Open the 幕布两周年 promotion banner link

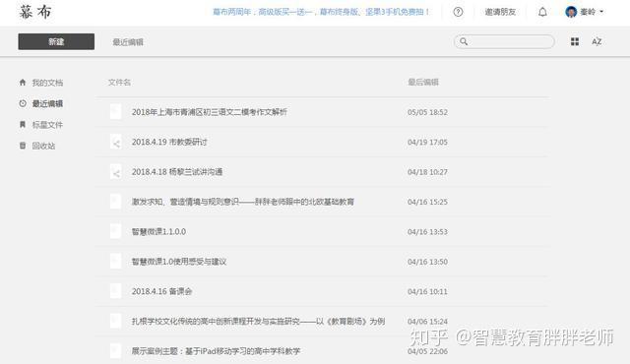[x=321, y=12]
